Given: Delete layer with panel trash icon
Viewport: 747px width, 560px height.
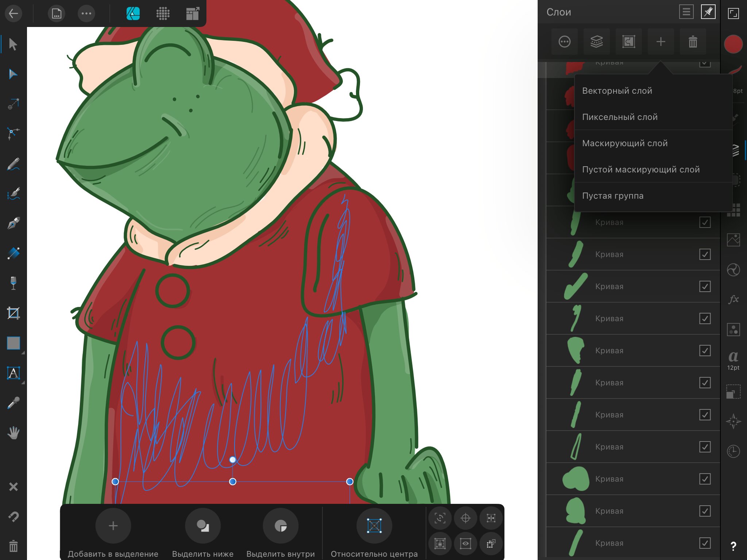Looking at the screenshot, I should click(693, 42).
